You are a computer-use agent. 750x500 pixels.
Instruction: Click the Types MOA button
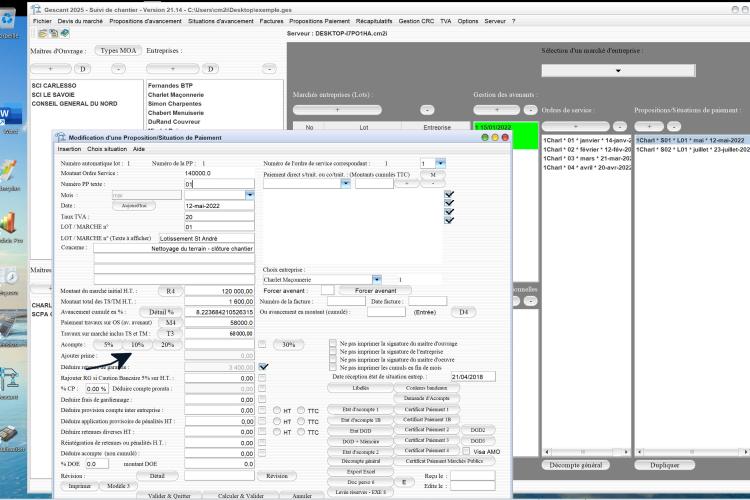(118, 50)
